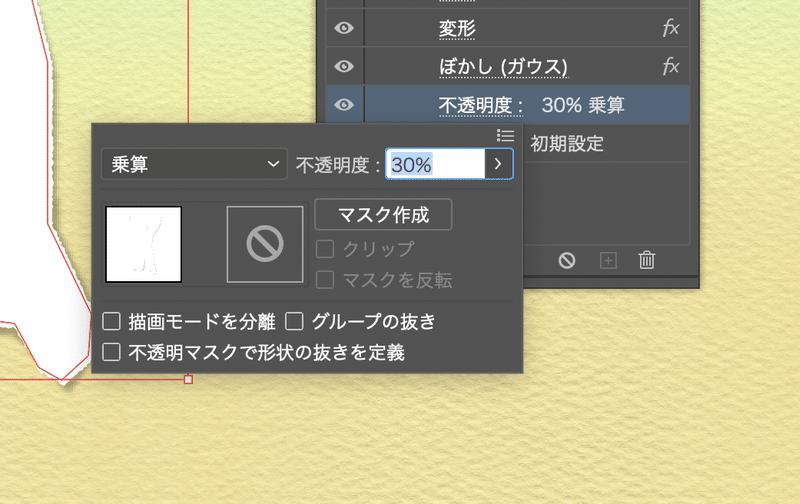The width and height of the screenshot is (800, 504).
Task: Open the opacity slider arrow next to 30%
Action: (498, 164)
